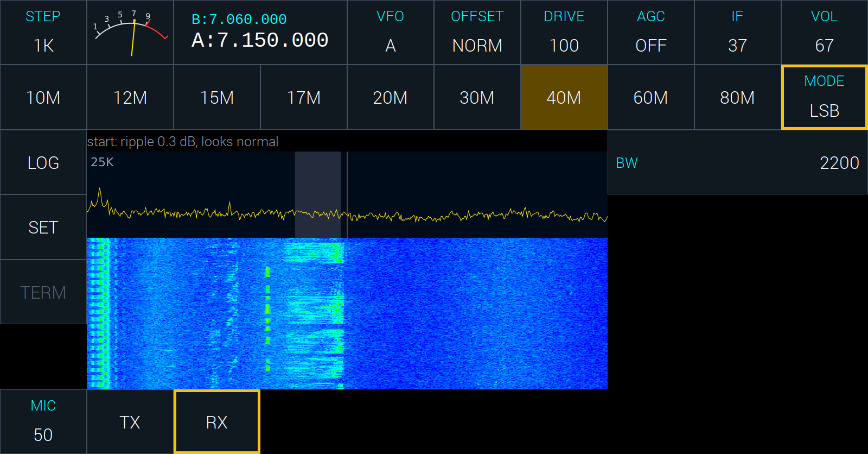The height and width of the screenshot is (454, 868).
Task: Open the TERM terminal panel
Action: [43, 292]
